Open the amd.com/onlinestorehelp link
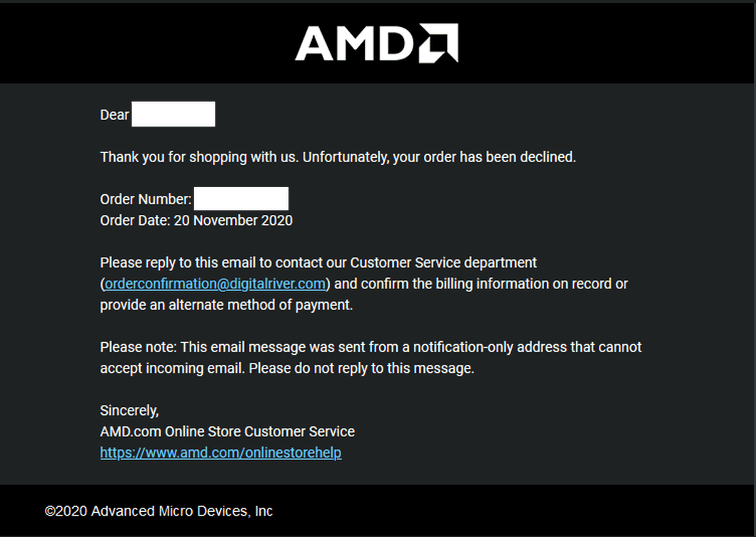 (x=221, y=453)
